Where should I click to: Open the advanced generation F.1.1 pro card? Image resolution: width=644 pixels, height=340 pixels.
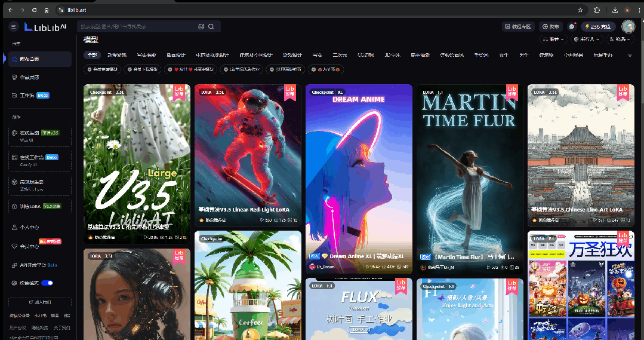40,185
